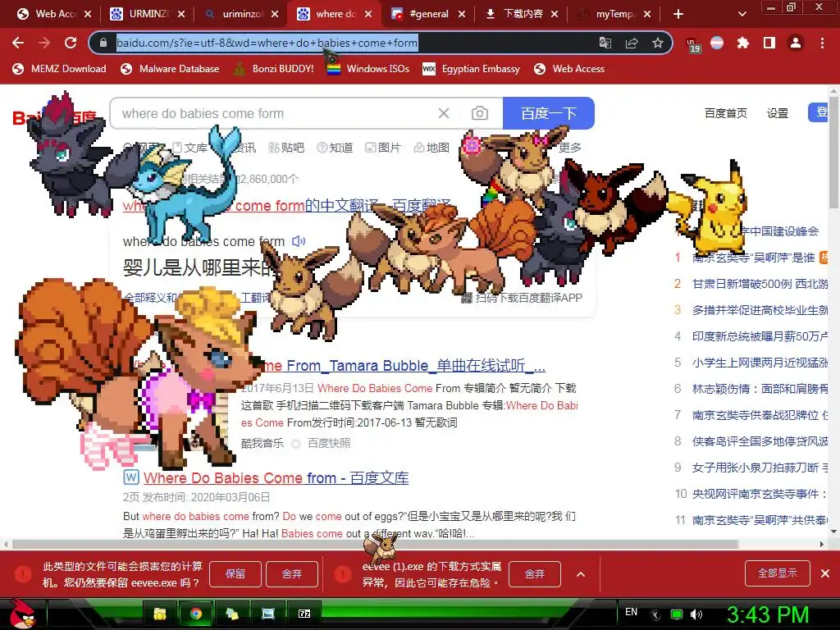Open the Chrome three-dot menu
The height and width of the screenshot is (630, 840).
(x=822, y=43)
